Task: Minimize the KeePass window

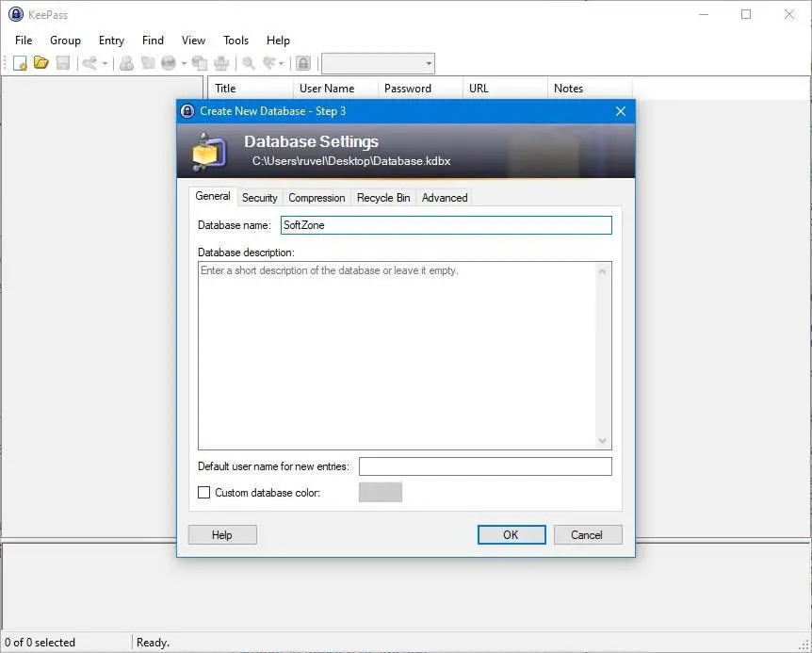Action: [x=704, y=14]
